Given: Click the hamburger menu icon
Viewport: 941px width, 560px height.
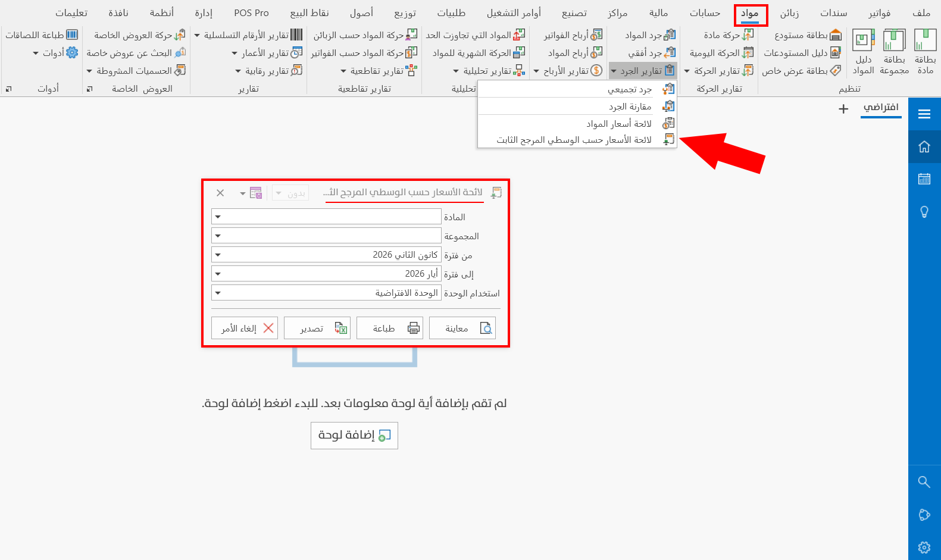Looking at the screenshot, I should click(x=924, y=114).
